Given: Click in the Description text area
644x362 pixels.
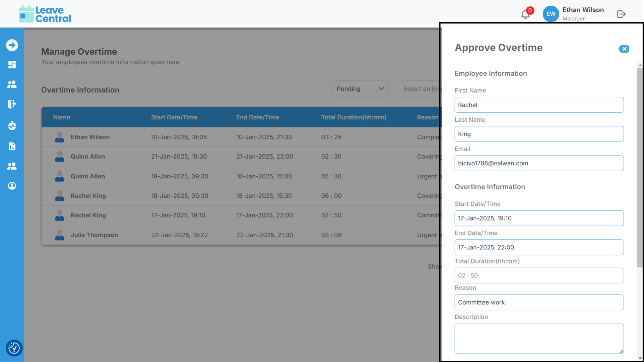Looking at the screenshot, I should pos(539,338).
